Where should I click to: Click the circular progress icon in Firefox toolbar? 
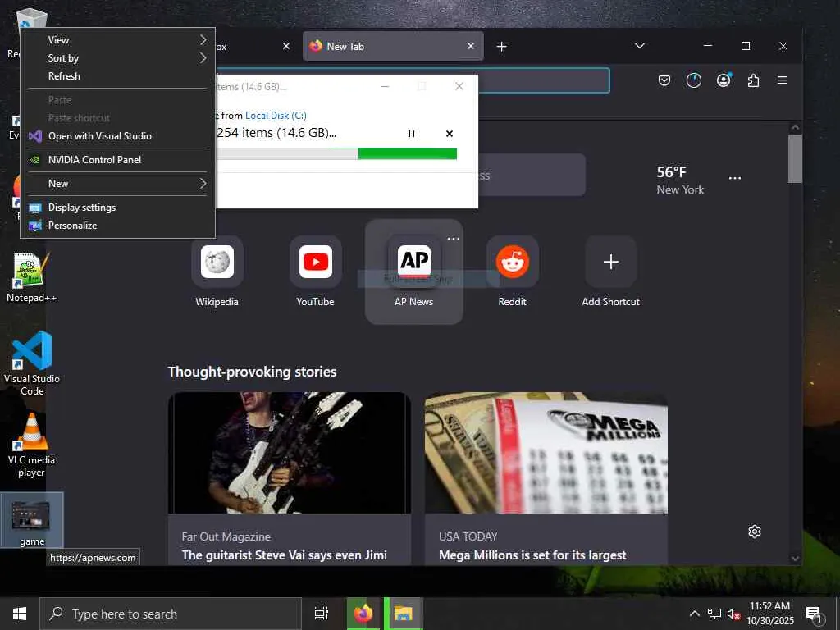(694, 80)
